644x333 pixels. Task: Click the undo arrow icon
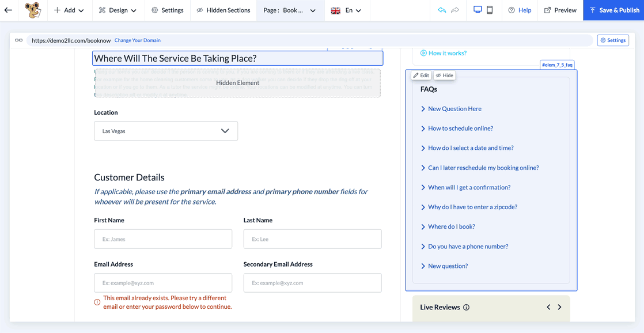[442, 10]
